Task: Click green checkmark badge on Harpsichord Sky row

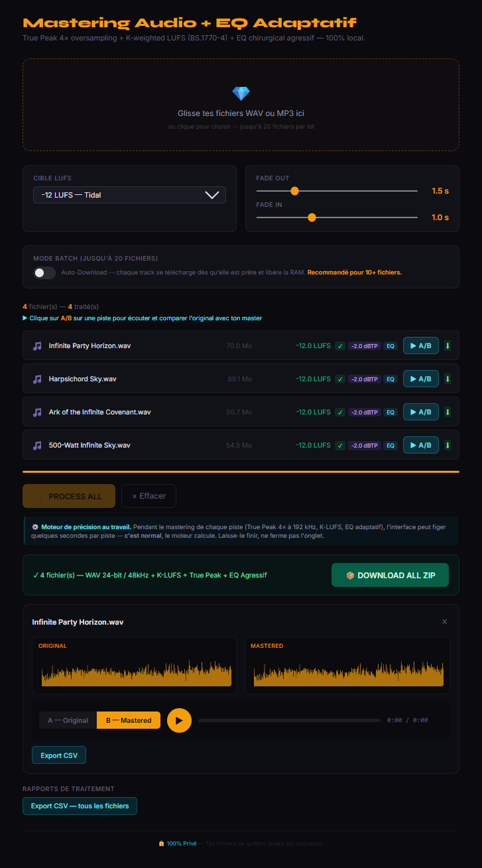Action: click(x=339, y=379)
